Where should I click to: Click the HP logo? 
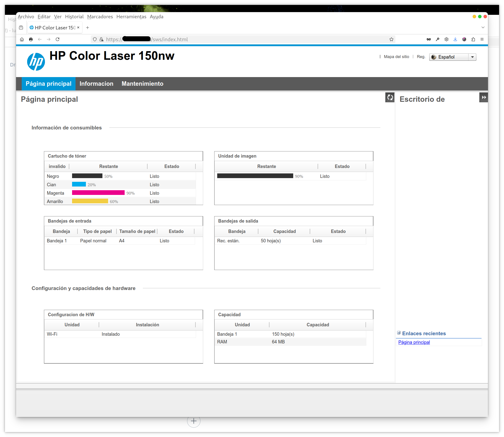(36, 62)
